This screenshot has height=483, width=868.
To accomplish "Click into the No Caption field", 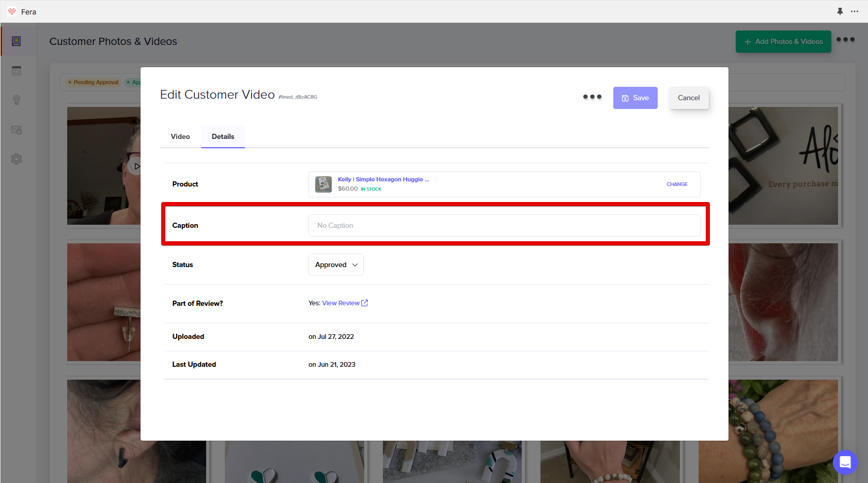I will [504, 226].
